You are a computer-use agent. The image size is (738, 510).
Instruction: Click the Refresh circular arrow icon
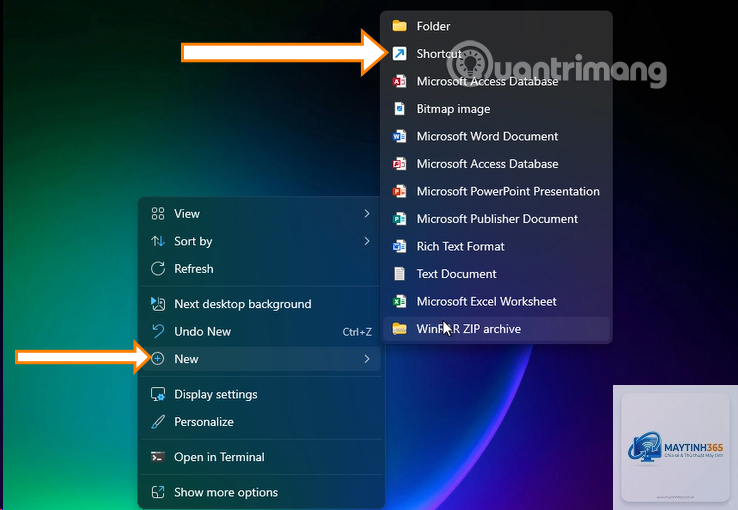pyautogui.click(x=158, y=269)
